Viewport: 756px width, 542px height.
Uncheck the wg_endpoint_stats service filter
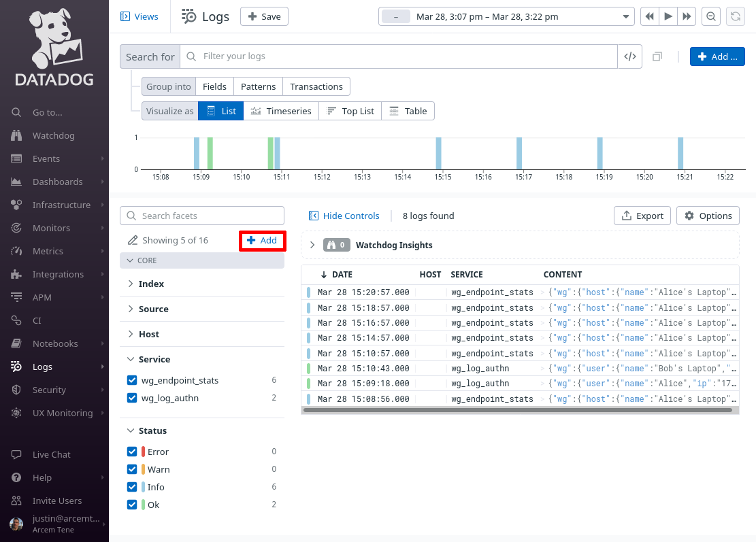132,380
